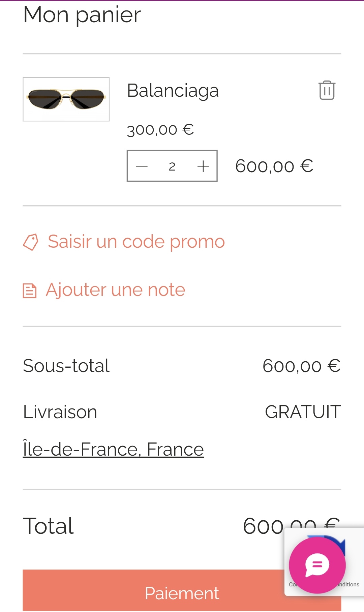This screenshot has width=364, height=612.
Task: Delete Balanciaga item with trash icon
Action: (327, 90)
